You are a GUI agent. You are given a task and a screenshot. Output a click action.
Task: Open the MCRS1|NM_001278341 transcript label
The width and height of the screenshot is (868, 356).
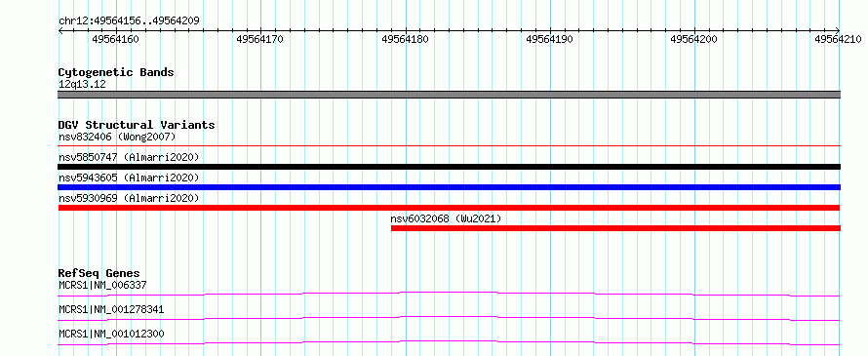click(x=111, y=309)
